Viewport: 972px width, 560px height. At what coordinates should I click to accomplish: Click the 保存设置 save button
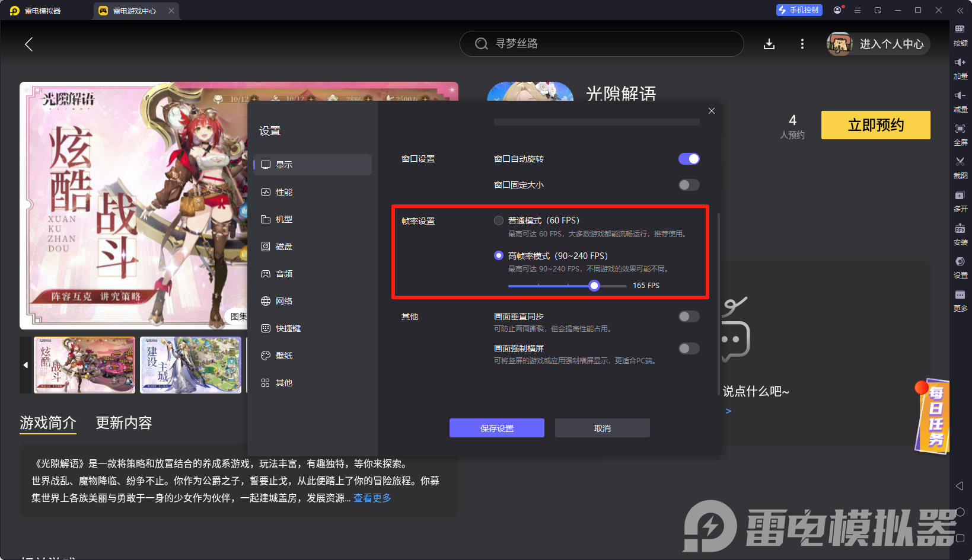click(497, 428)
